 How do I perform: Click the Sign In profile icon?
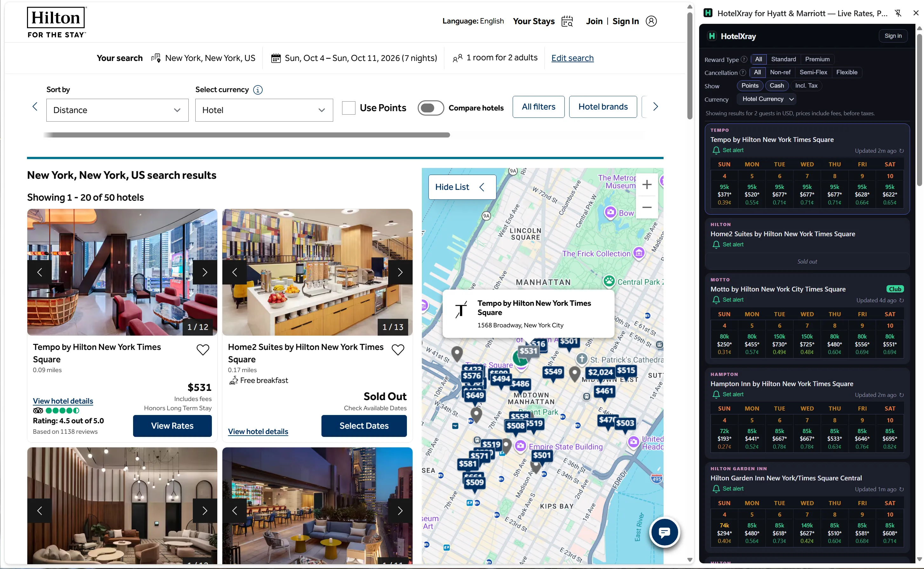(x=651, y=21)
